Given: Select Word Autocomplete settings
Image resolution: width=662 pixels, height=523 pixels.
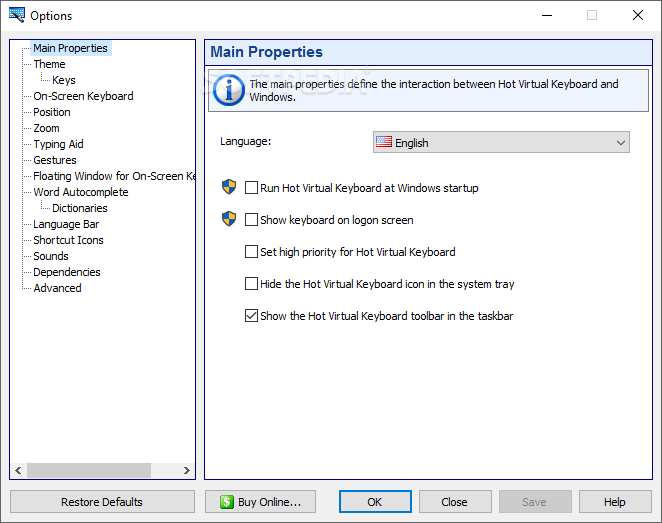Looking at the screenshot, I should click(x=81, y=192).
